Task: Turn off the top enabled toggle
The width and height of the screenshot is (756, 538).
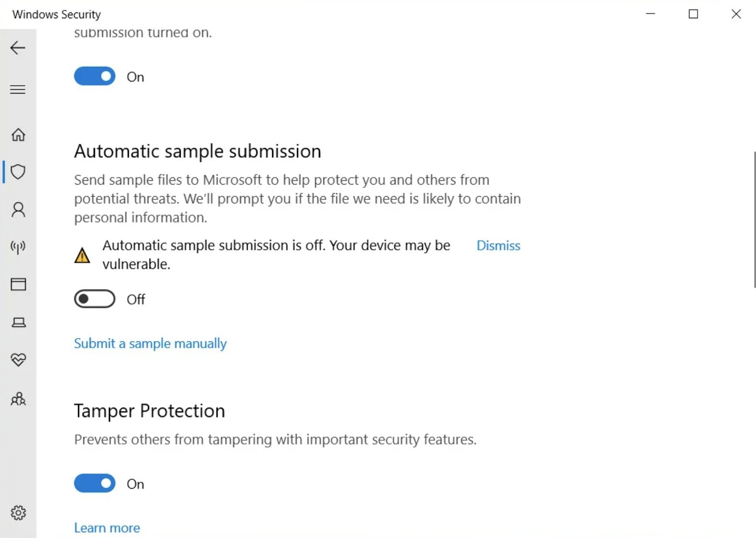Action: point(94,76)
